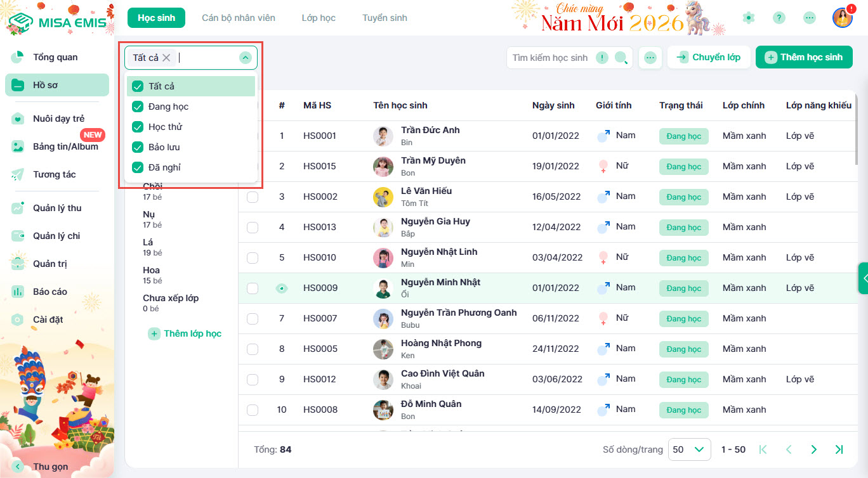868x478 pixels.
Task: Click the flower theme icon in header
Action: 749,18
